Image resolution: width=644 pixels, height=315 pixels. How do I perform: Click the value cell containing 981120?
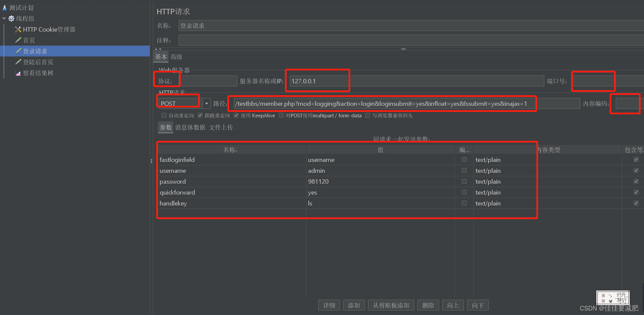coord(380,181)
